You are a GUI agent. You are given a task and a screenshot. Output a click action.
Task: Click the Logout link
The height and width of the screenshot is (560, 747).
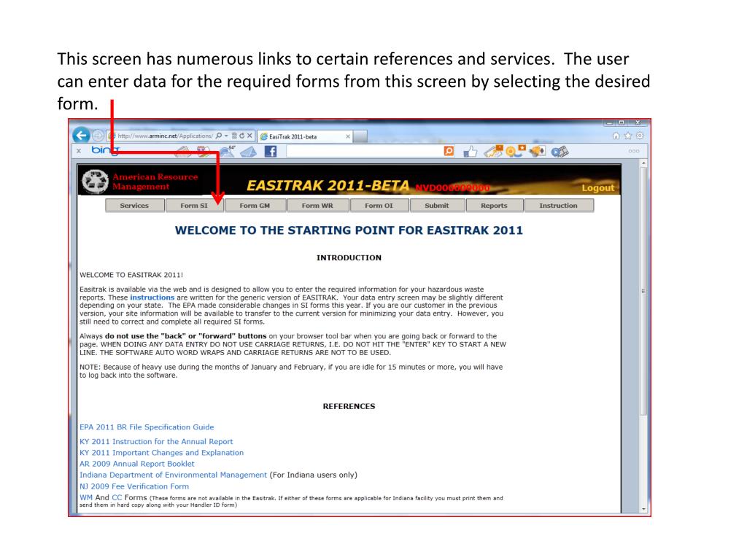coord(598,187)
